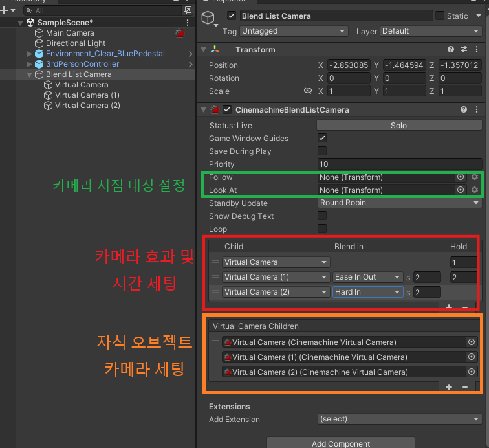Enable Show Debug Text checkbox
Screen dimensions: 489x448
(322, 216)
